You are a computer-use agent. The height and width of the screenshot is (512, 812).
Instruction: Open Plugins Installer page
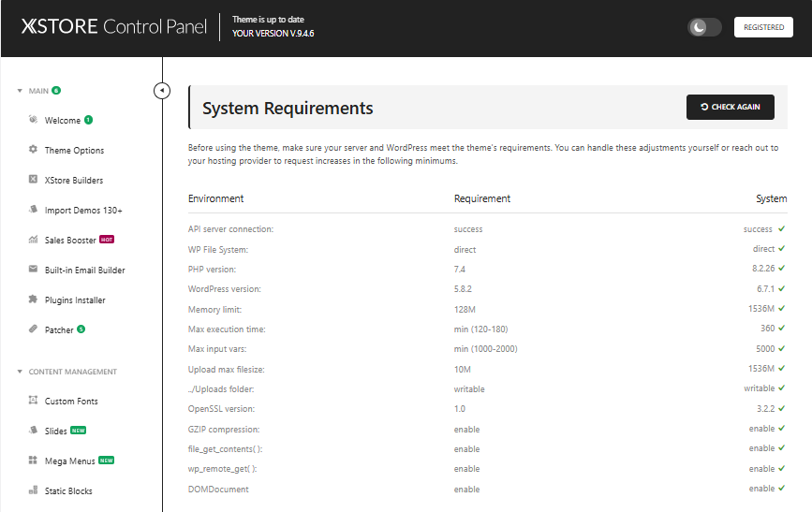pyautogui.click(x=75, y=300)
